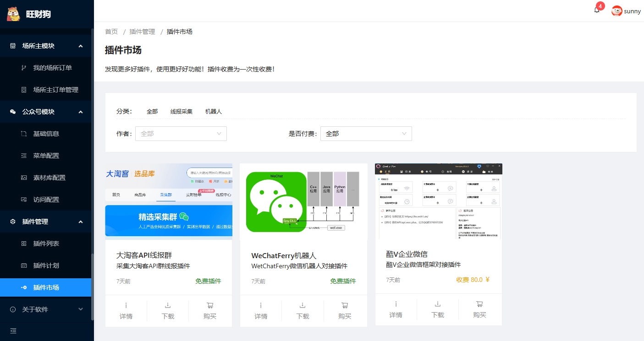
Task: Click the sidebar collapse icon at bottom
Action: (x=13, y=331)
